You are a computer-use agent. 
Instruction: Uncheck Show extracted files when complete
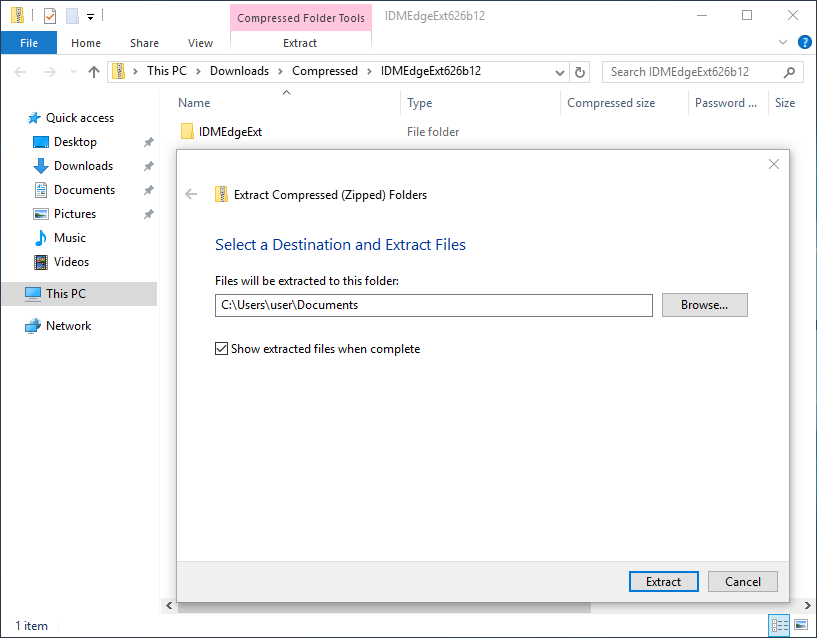pos(221,349)
